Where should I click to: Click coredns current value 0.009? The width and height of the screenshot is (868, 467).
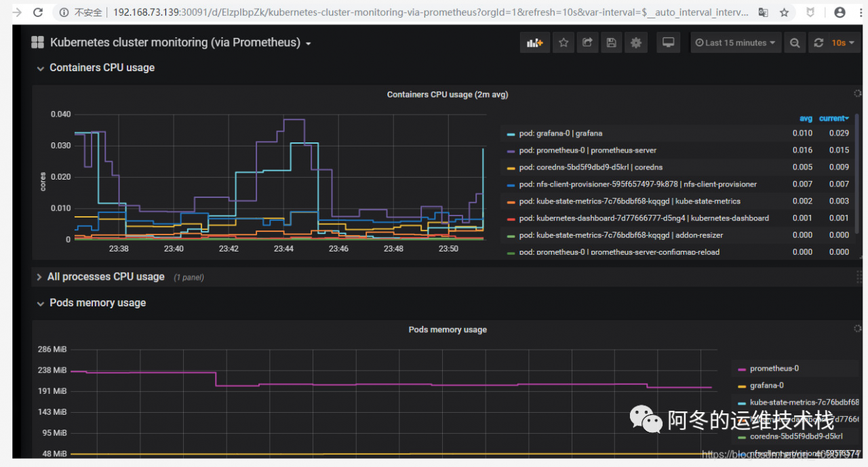839,167
